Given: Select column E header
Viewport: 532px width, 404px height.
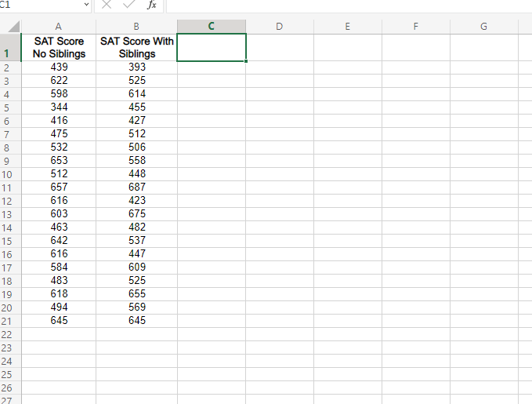Looking at the screenshot, I should pyautogui.click(x=348, y=27).
